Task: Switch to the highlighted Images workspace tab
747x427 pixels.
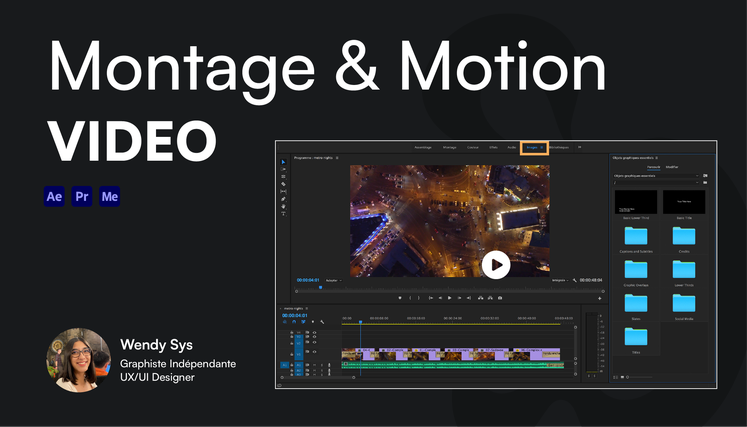Action: tap(533, 147)
